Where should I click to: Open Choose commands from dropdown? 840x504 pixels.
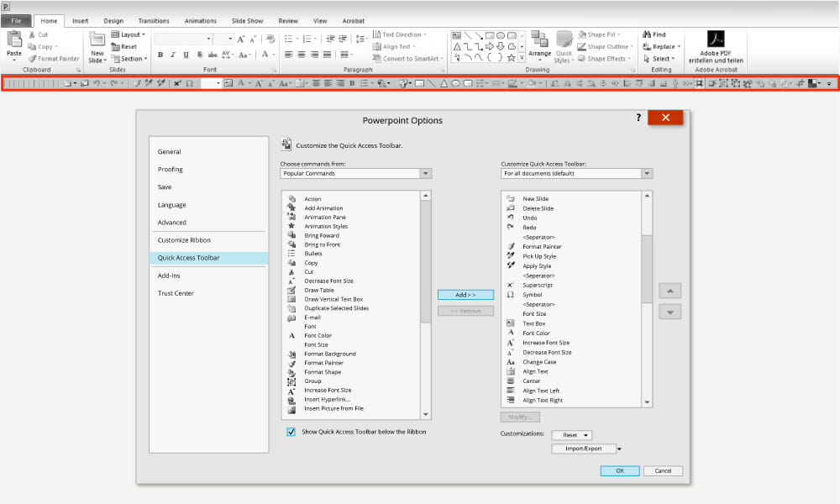click(x=425, y=174)
